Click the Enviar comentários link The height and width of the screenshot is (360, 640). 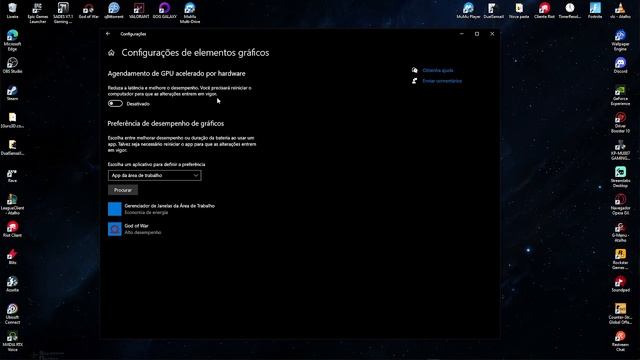click(442, 81)
